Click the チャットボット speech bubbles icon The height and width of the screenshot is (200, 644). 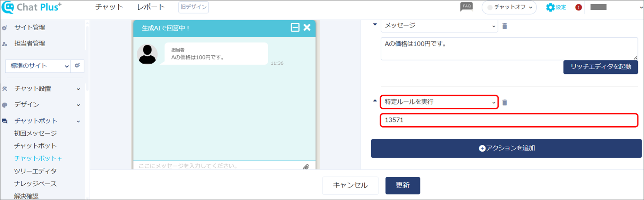pyautogui.click(x=5, y=121)
